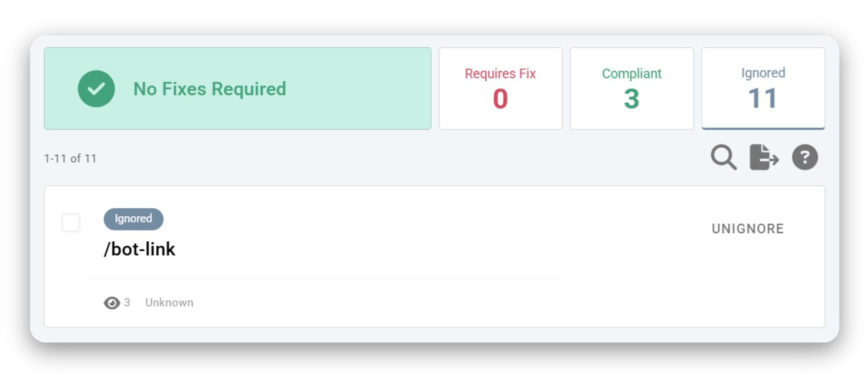Open the /bot-link page title
This screenshot has width=868, height=388.
[x=140, y=249]
